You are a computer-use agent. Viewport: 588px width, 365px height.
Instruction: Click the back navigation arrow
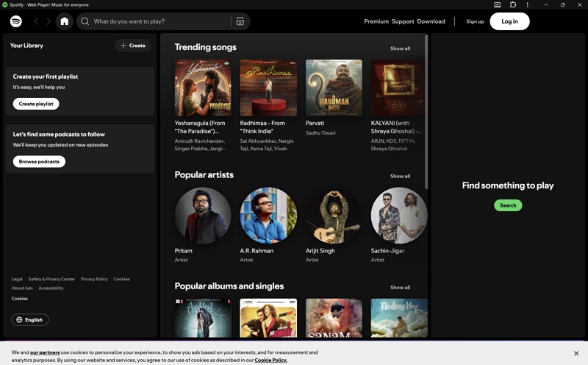point(36,21)
